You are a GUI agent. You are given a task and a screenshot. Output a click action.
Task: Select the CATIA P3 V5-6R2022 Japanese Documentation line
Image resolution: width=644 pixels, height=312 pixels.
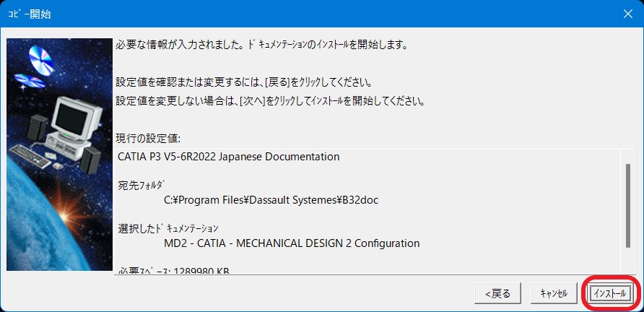pyautogui.click(x=228, y=156)
